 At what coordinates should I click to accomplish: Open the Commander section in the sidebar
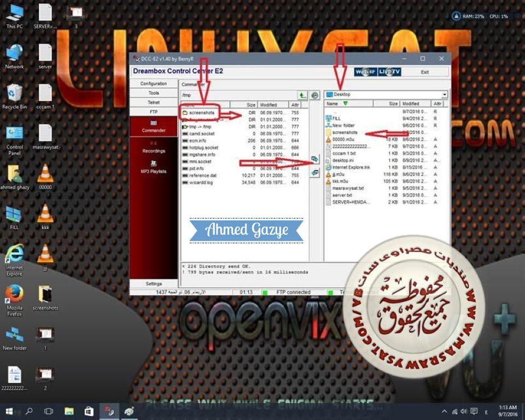click(x=154, y=126)
